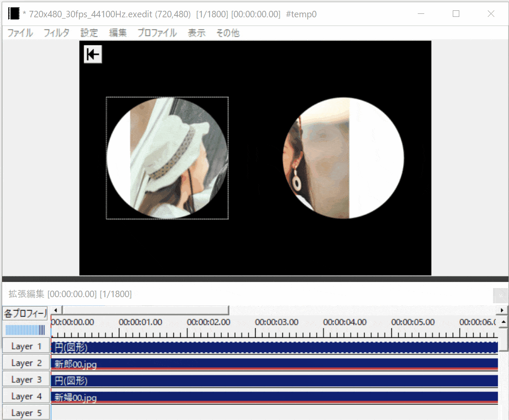Click the timeline scroll right arrow
Screen dimensions: 509x420
point(503,310)
